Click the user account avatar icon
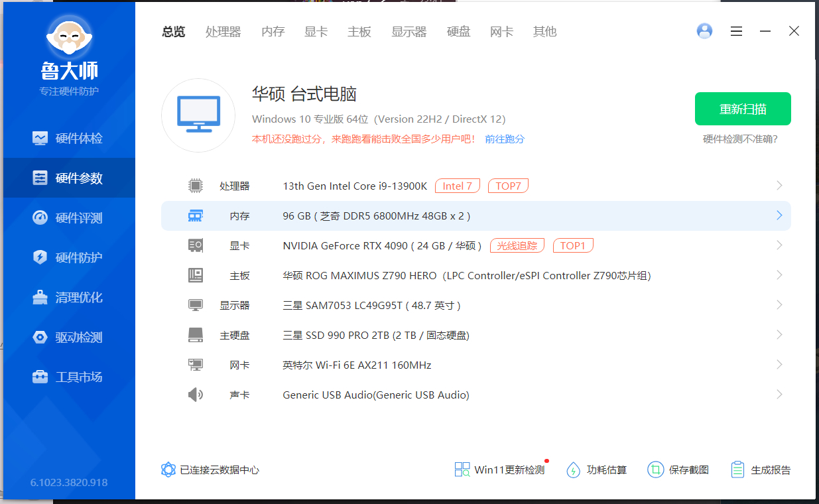 tap(704, 31)
